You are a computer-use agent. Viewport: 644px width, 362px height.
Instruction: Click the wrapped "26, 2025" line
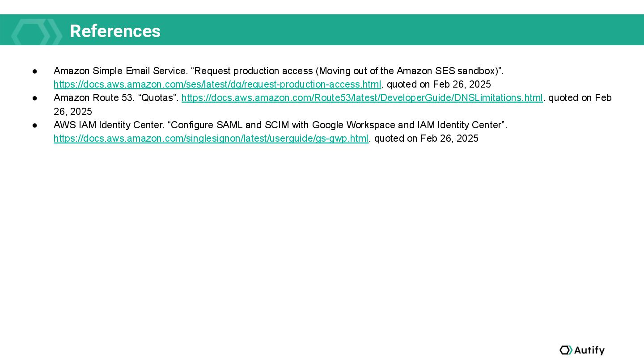pos(73,111)
